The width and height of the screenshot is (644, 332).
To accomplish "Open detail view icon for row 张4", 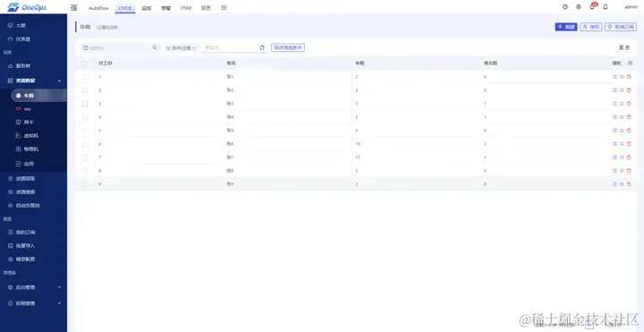I will coord(614,116).
